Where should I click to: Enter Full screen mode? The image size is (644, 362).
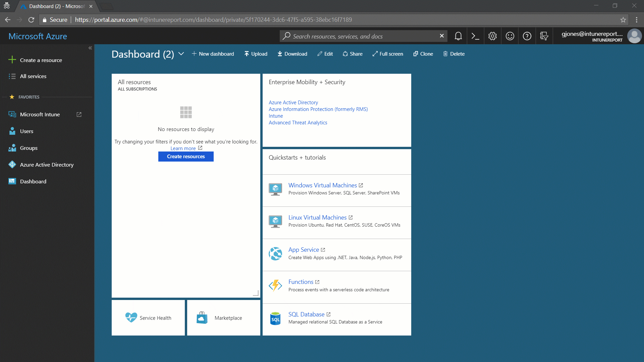point(388,54)
